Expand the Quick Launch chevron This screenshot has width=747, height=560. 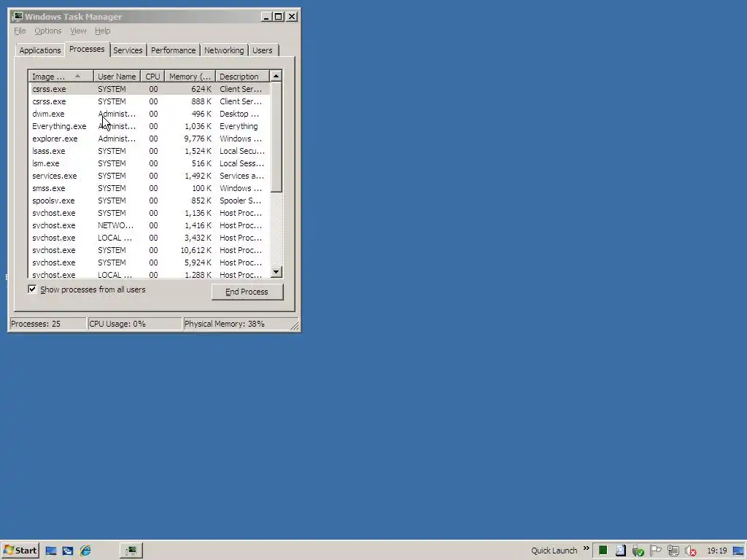click(x=587, y=548)
